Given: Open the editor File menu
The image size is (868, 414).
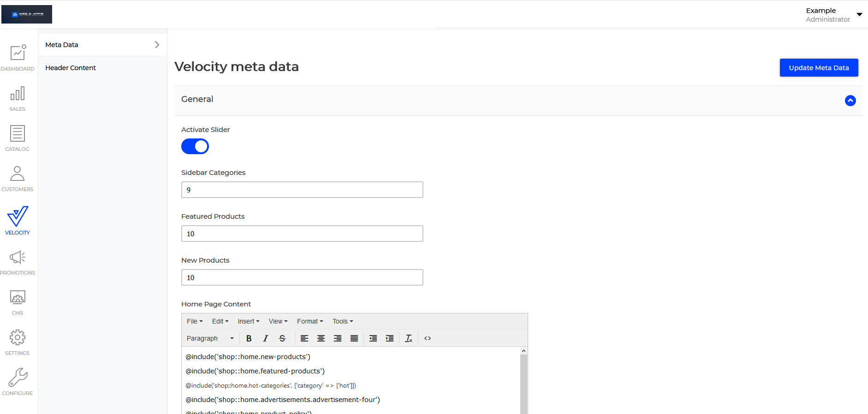Looking at the screenshot, I should tap(195, 321).
